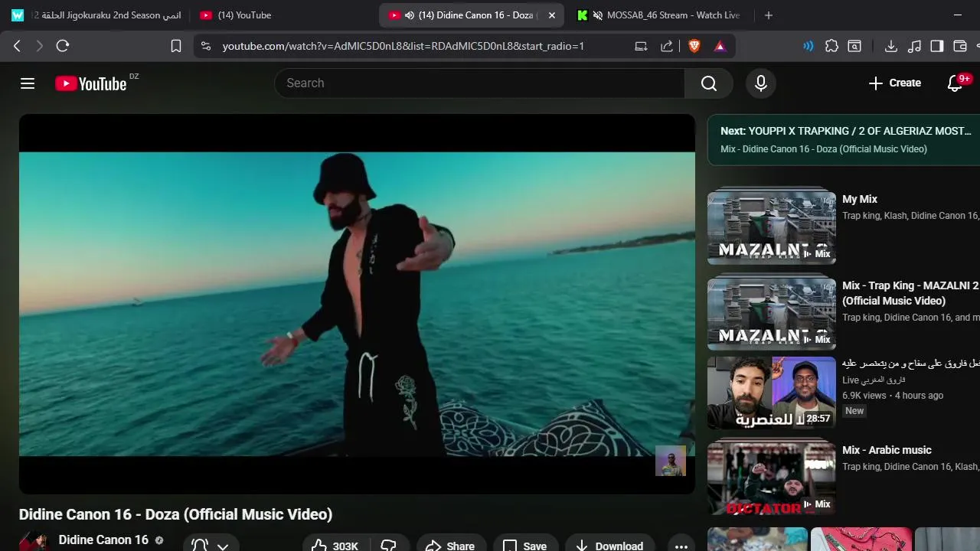Open Mix - Arabic music DICTATOR thumbnail

[772, 478]
